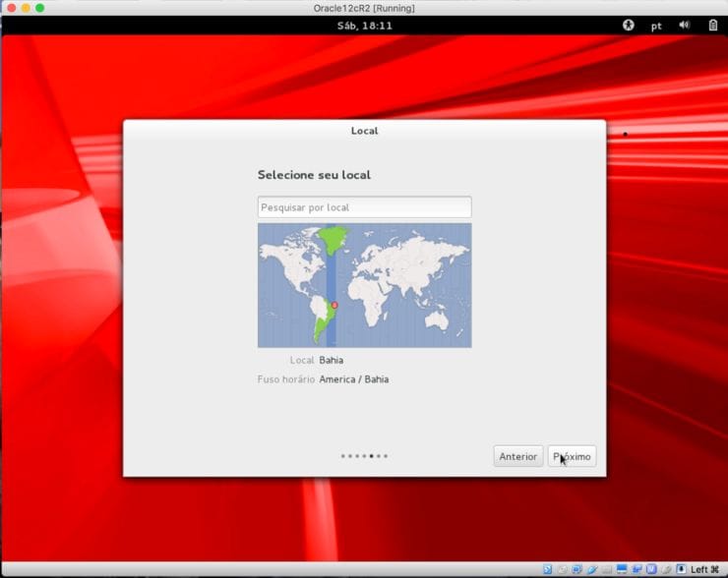Open the pt keyboard layout menu
The height and width of the screenshot is (578, 728).
[x=656, y=27]
